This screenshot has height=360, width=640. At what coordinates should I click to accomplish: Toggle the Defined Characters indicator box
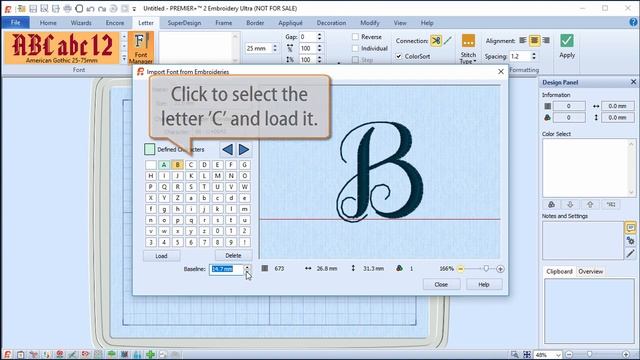(x=149, y=149)
